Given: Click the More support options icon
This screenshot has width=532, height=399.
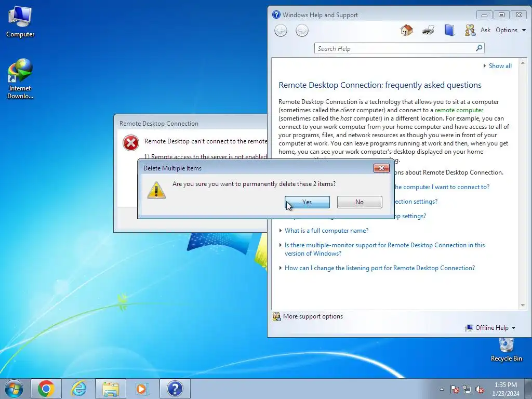Looking at the screenshot, I should click(277, 316).
